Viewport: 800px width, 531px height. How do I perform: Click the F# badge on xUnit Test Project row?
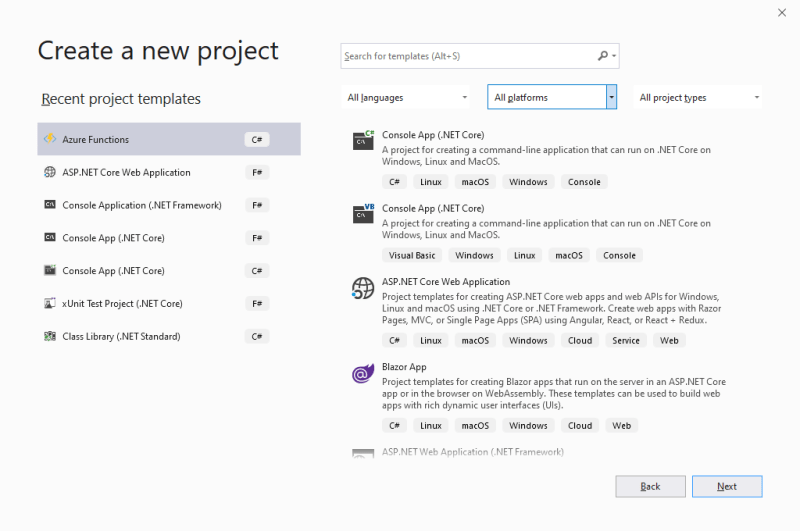coord(257,304)
